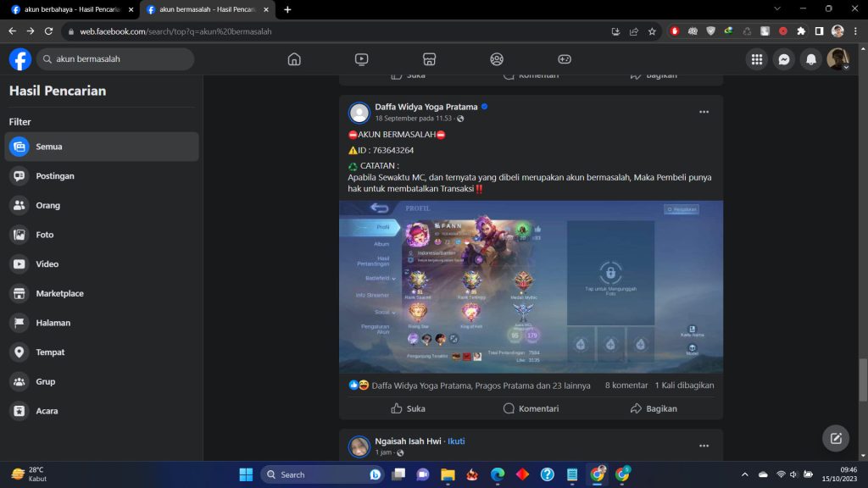Show hidden system tray icons
Screen dimensions: 868x488
point(744,474)
